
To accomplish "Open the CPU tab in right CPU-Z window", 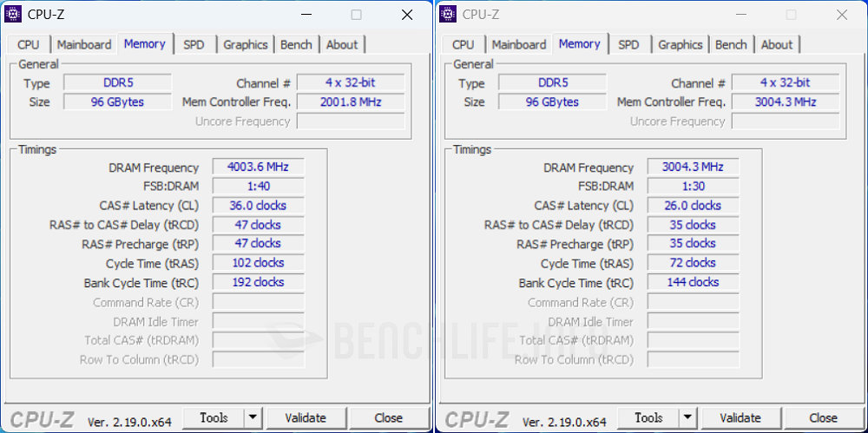I will (x=464, y=45).
